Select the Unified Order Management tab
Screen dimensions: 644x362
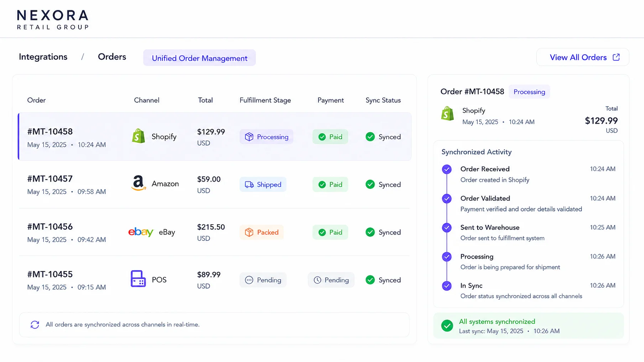pos(200,58)
